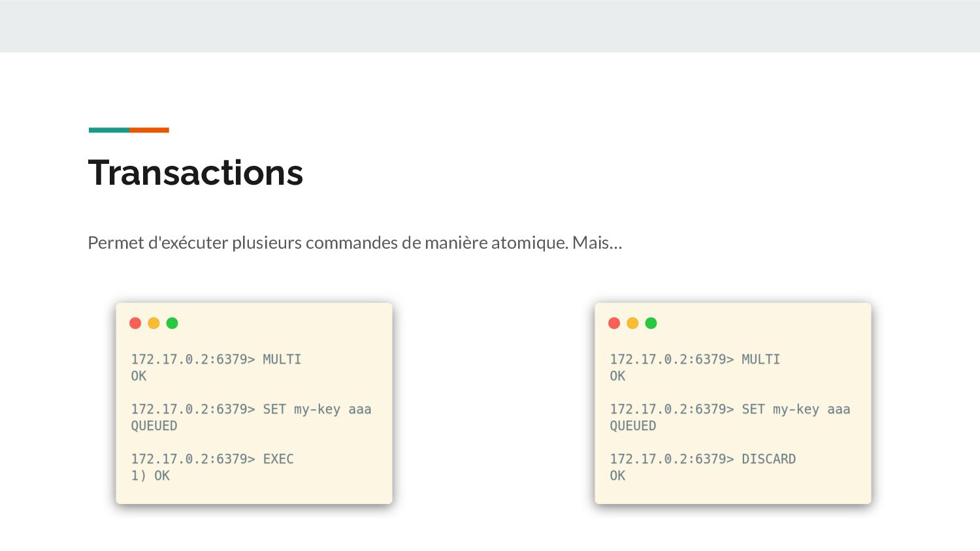The height and width of the screenshot is (551, 980).
Task: Click the MULTI command in the right terminal
Action: [x=760, y=359]
